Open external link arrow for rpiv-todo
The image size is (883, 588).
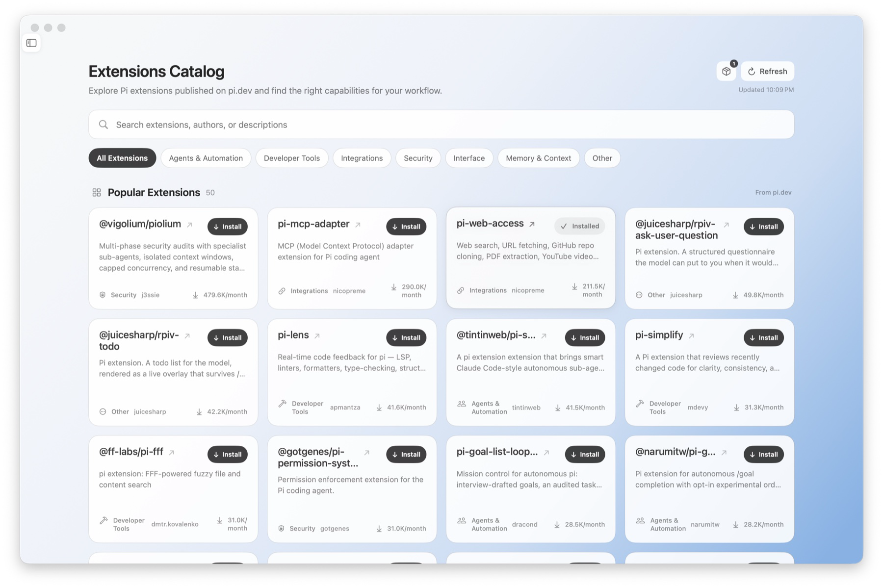pos(187,336)
